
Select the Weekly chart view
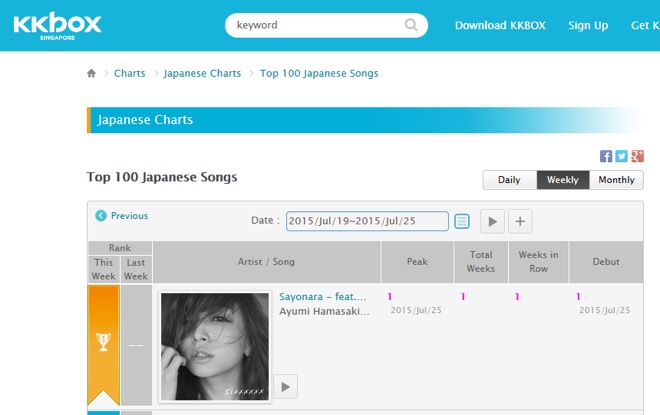pos(562,180)
